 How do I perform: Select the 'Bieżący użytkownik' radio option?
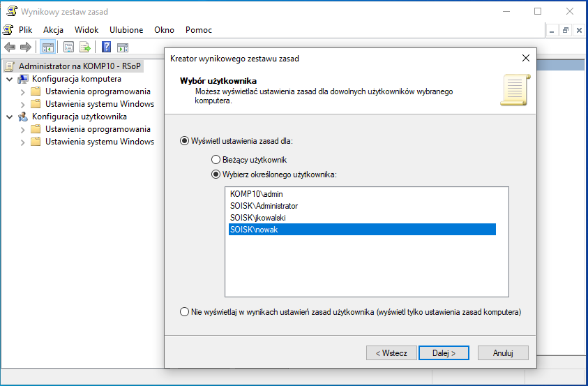216,160
